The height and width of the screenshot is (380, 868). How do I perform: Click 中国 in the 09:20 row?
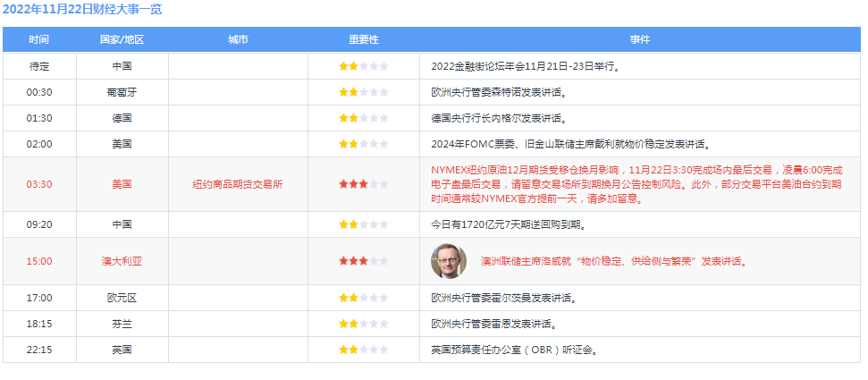click(122, 225)
